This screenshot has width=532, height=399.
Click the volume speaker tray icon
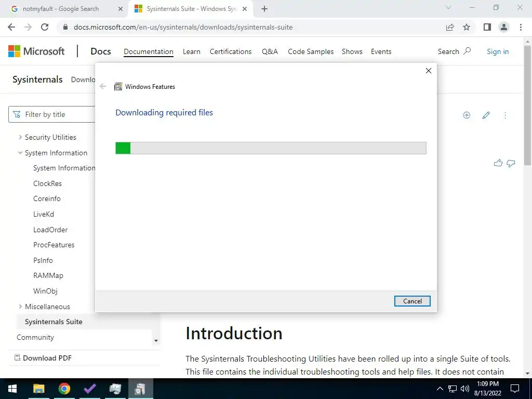click(465, 389)
